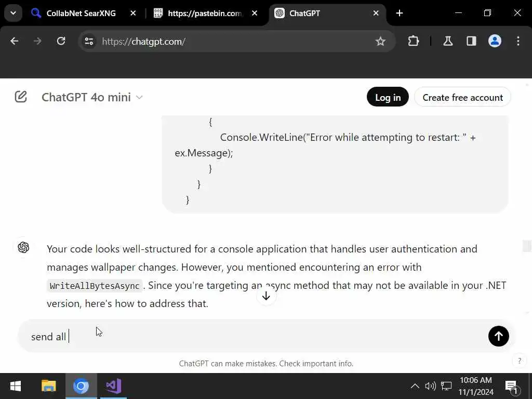Go forward to the next page

pos(37,41)
